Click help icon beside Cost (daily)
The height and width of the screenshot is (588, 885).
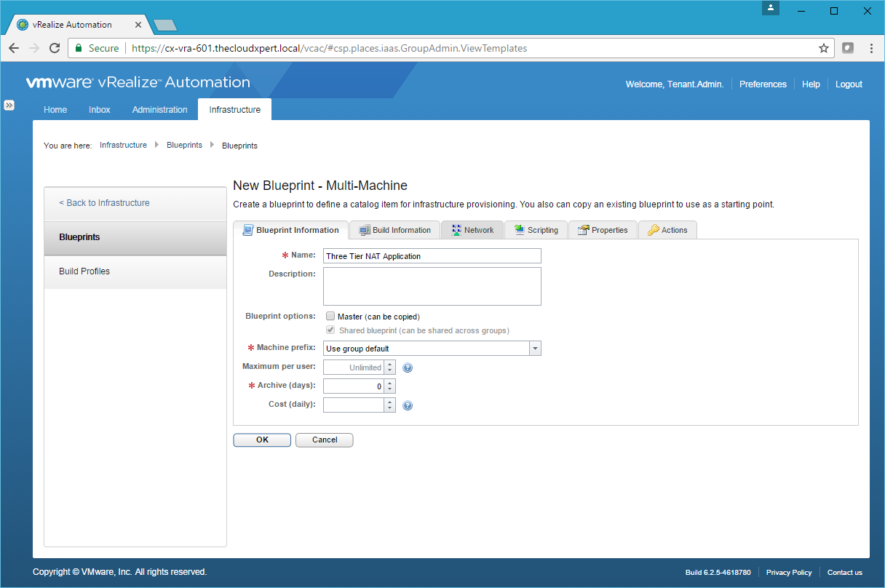408,406
